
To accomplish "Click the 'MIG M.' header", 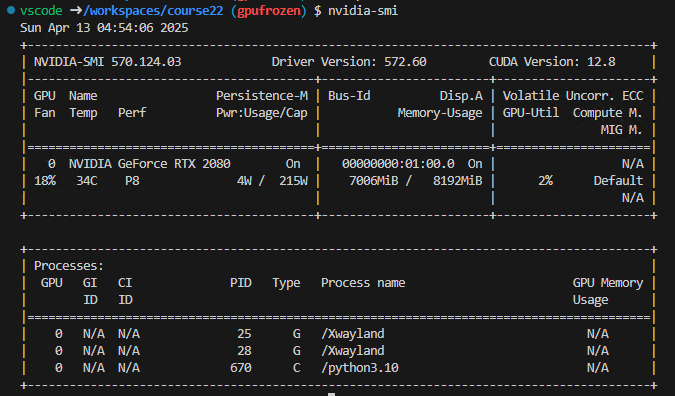I will (621, 130).
